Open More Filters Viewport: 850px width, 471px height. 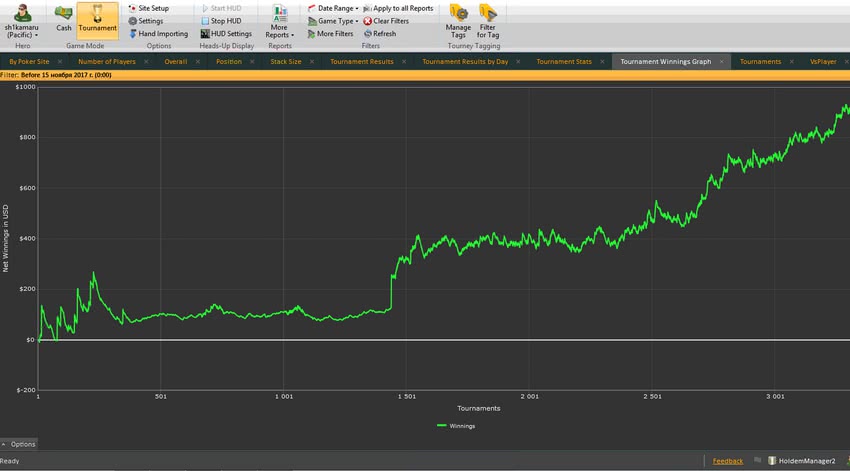coord(330,34)
